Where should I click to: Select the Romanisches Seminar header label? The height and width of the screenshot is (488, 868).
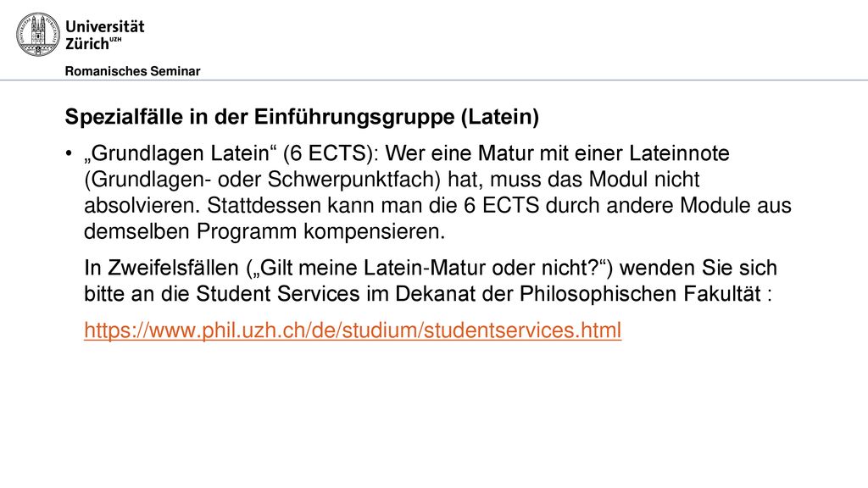[x=132, y=71]
